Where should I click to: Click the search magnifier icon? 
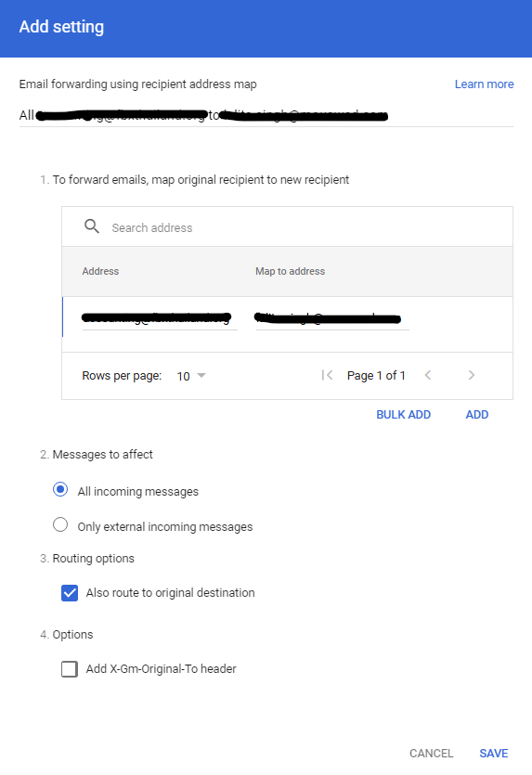pos(92,226)
